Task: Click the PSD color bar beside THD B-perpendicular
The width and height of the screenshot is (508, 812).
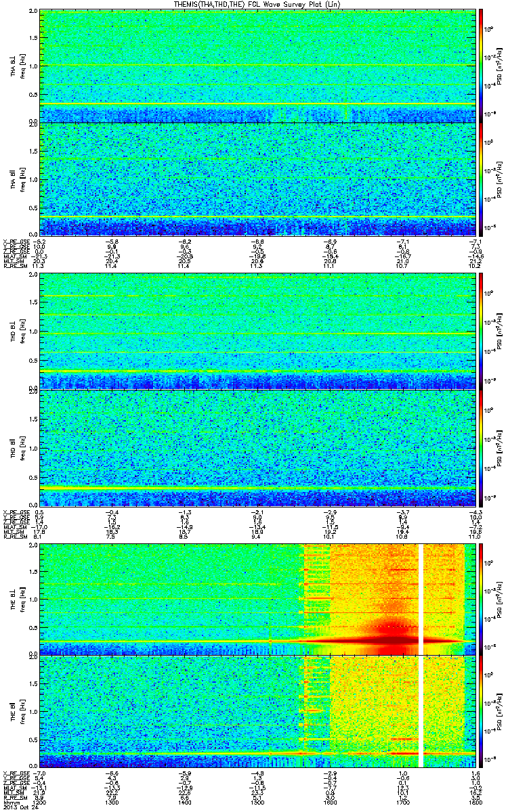Action: (481, 331)
